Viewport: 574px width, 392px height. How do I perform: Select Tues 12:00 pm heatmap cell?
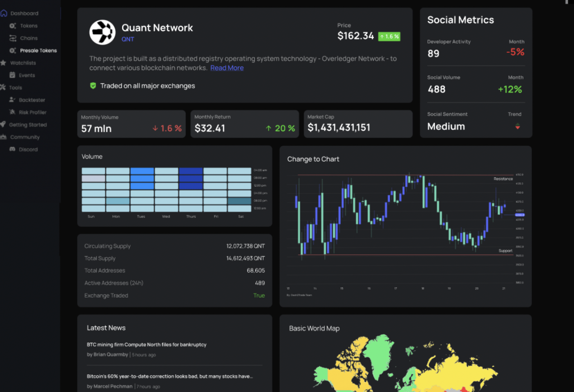pos(142,186)
